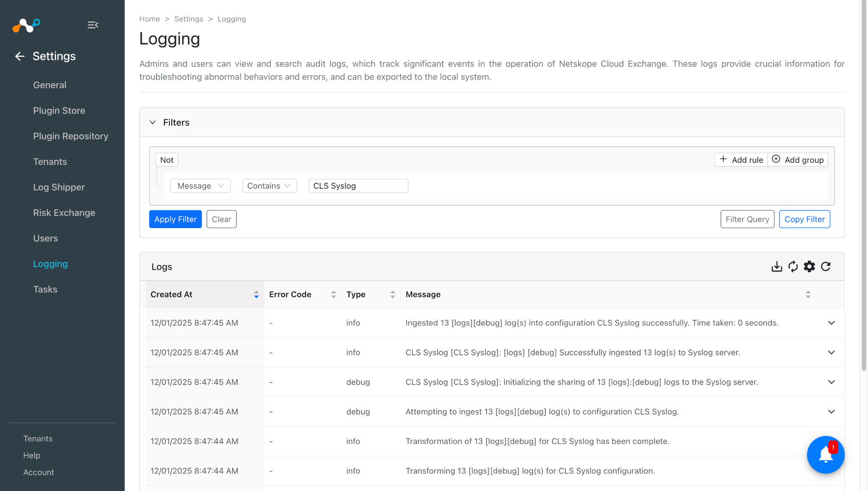Click Apply Filter button
This screenshot has height=491, width=868.
(x=175, y=219)
